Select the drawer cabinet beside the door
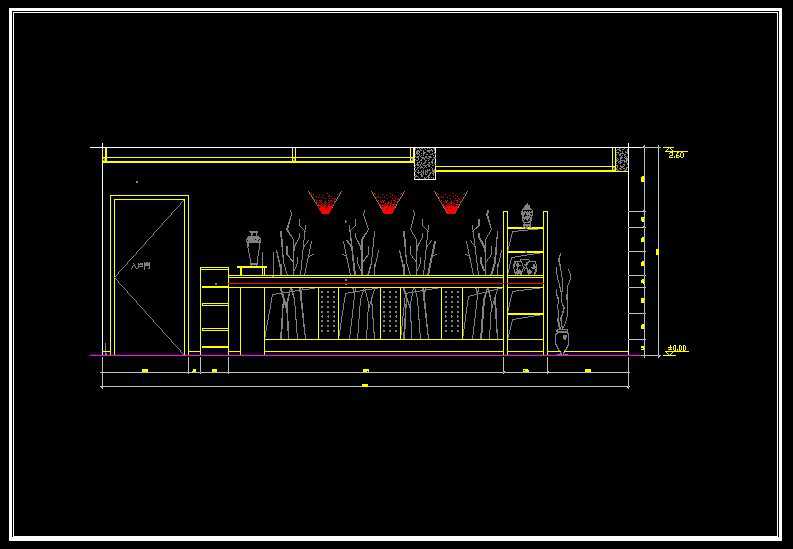 pyautogui.click(x=214, y=308)
